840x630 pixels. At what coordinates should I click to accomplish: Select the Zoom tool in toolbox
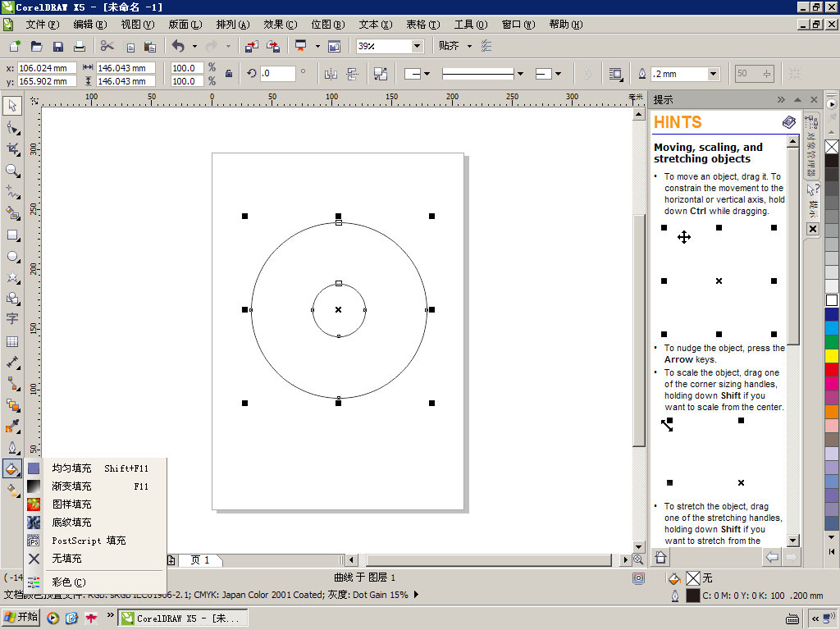(12, 171)
